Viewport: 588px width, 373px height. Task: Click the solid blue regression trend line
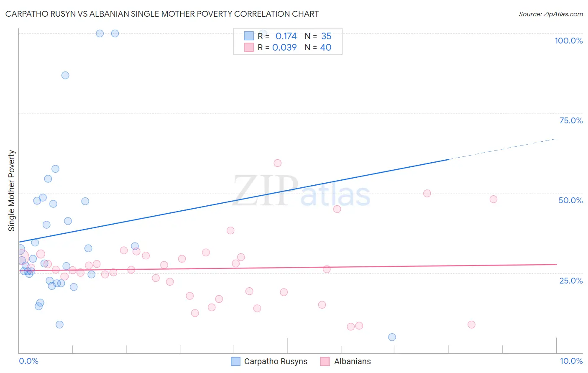click(234, 200)
